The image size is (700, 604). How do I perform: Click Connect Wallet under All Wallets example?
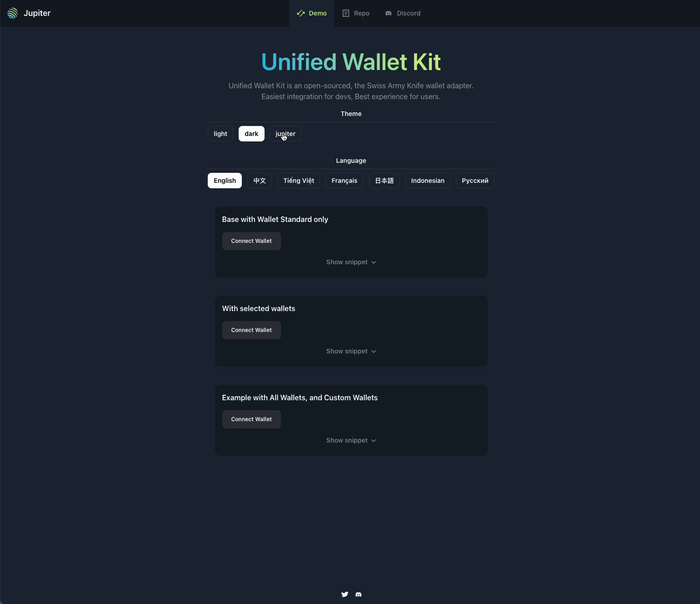[x=251, y=419]
